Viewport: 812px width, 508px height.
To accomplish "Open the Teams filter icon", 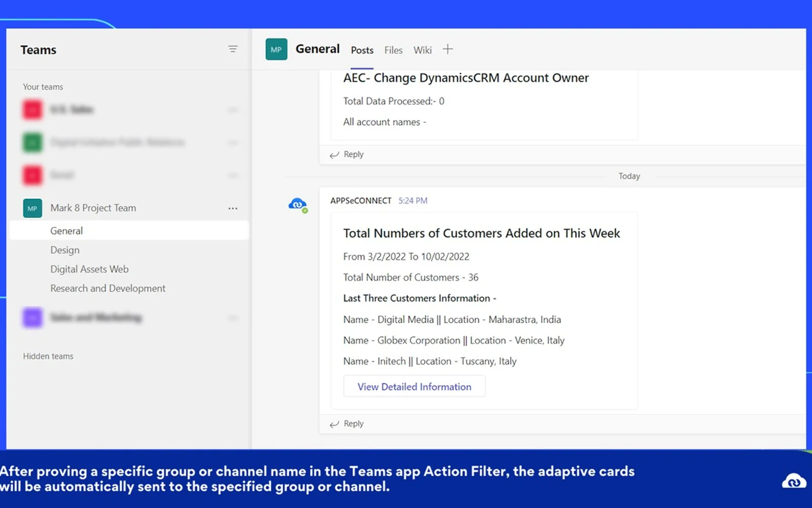I will tap(232, 49).
